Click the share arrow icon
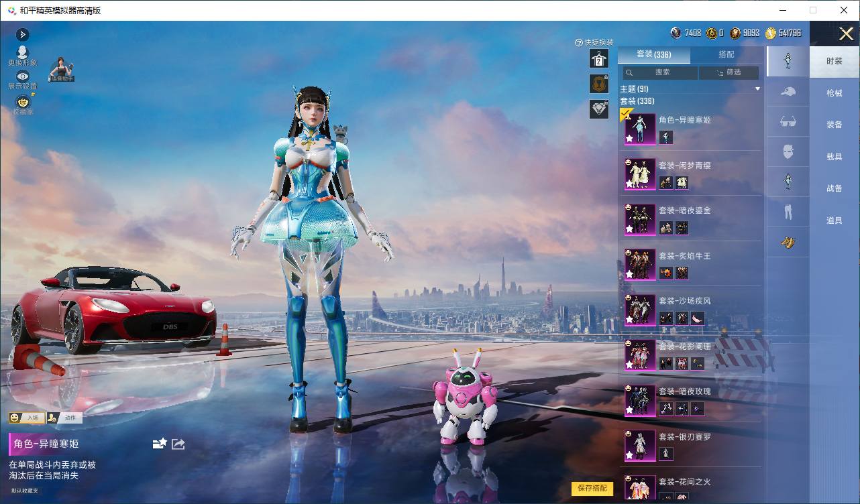The height and width of the screenshot is (504, 860). 178,444
